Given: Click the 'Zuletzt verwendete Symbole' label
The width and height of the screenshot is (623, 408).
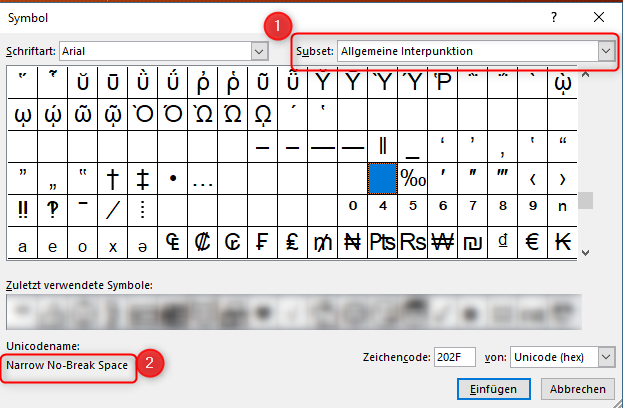Looking at the screenshot, I should pos(79,285).
